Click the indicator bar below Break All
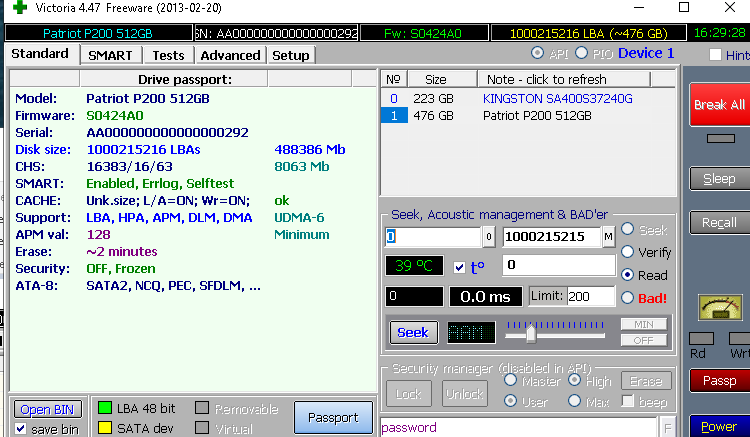The width and height of the screenshot is (750, 437). click(720, 138)
